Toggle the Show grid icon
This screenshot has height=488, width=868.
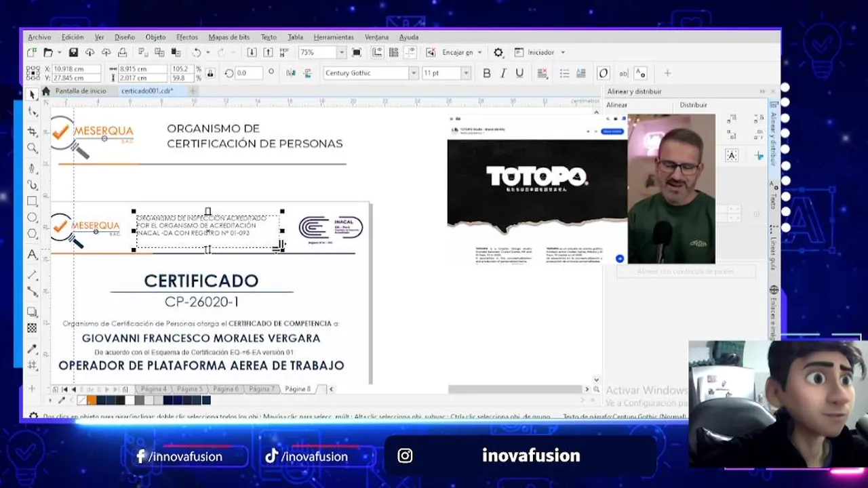coord(393,52)
